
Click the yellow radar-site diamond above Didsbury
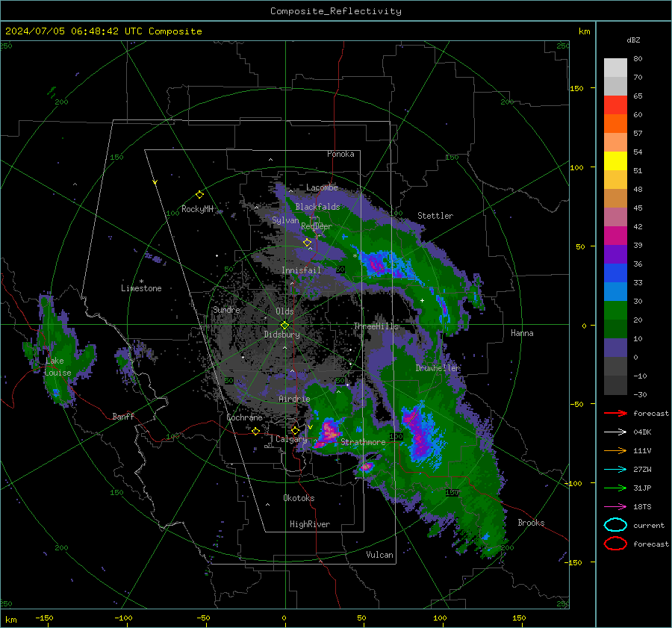[x=284, y=326]
